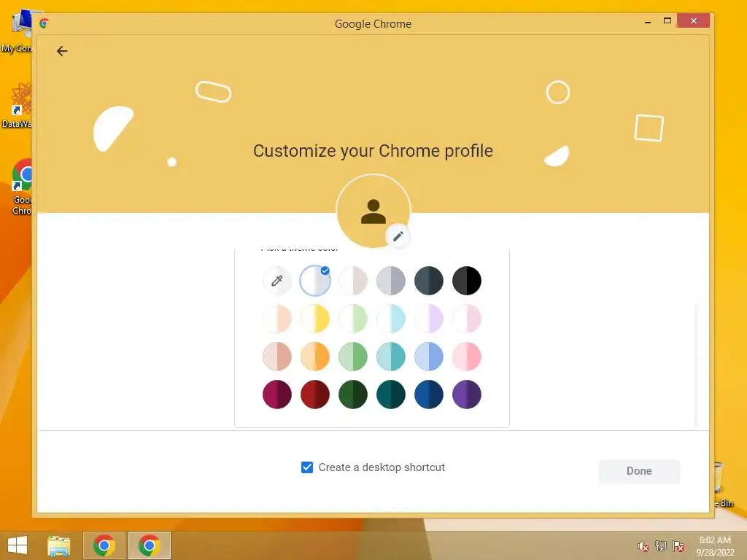Select the Google Chrome desktop shortcut
The width and height of the screenshot is (747, 560).
21,187
